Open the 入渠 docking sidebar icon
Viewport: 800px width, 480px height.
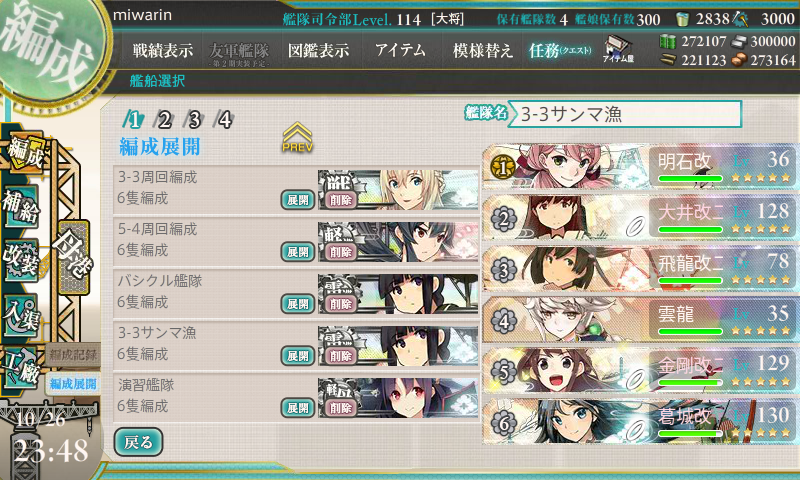21,314
